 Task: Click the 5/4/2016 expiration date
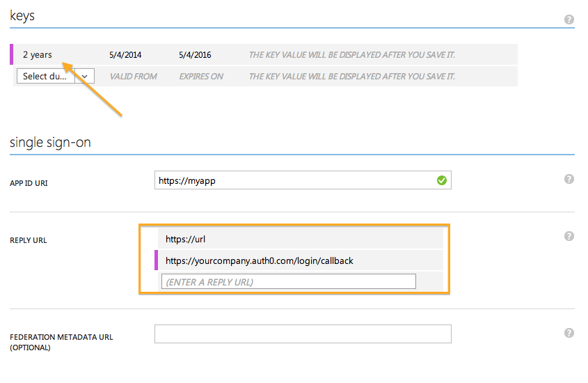tap(195, 55)
